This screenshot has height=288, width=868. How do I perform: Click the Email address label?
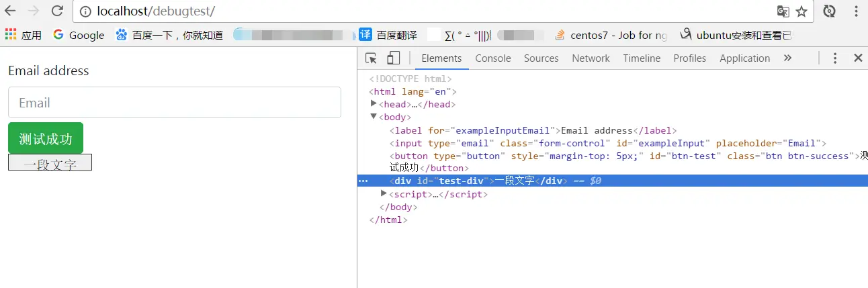(48, 70)
